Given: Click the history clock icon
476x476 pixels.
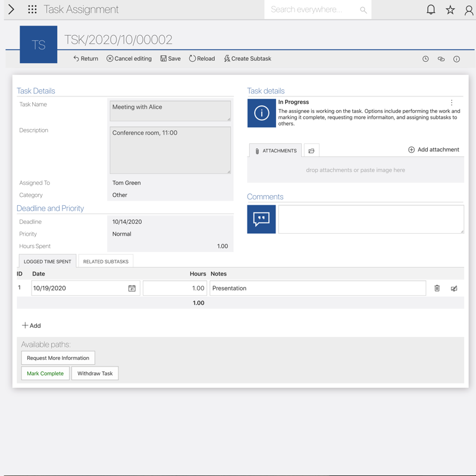Looking at the screenshot, I should [x=425, y=59].
